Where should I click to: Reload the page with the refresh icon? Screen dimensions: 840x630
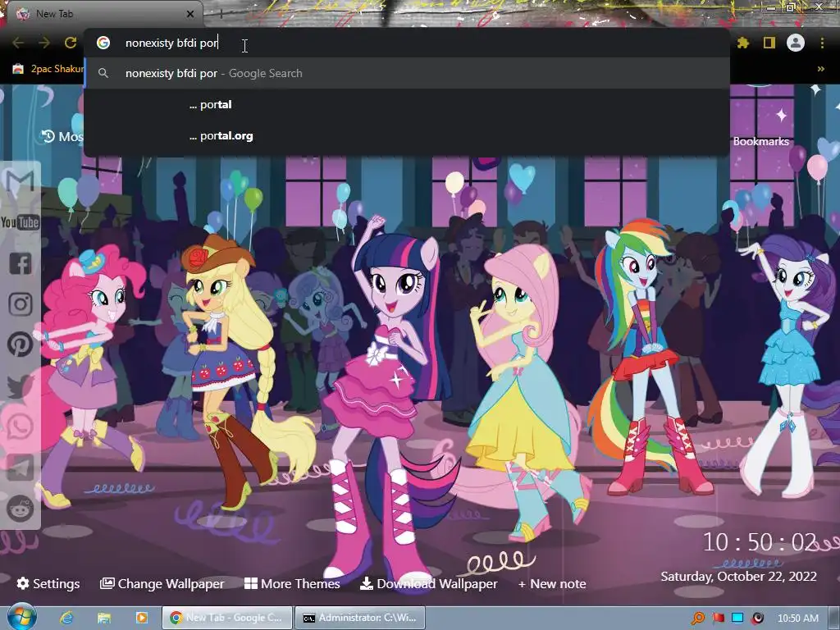tap(71, 43)
